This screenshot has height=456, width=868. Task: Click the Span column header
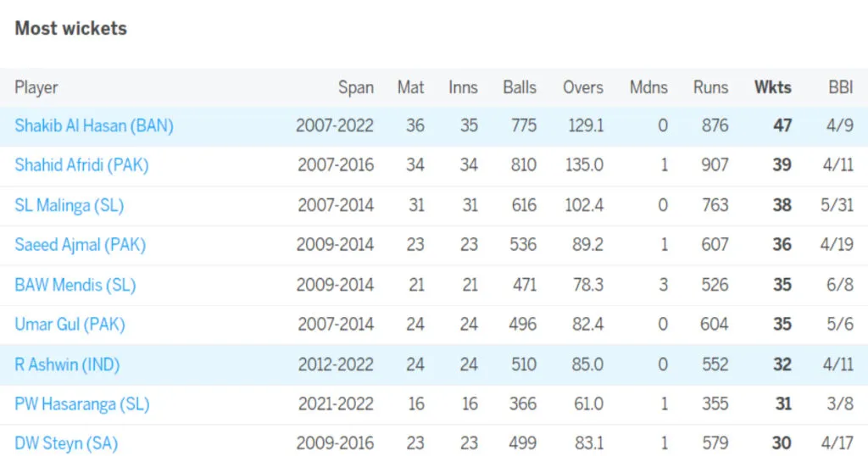[356, 87]
